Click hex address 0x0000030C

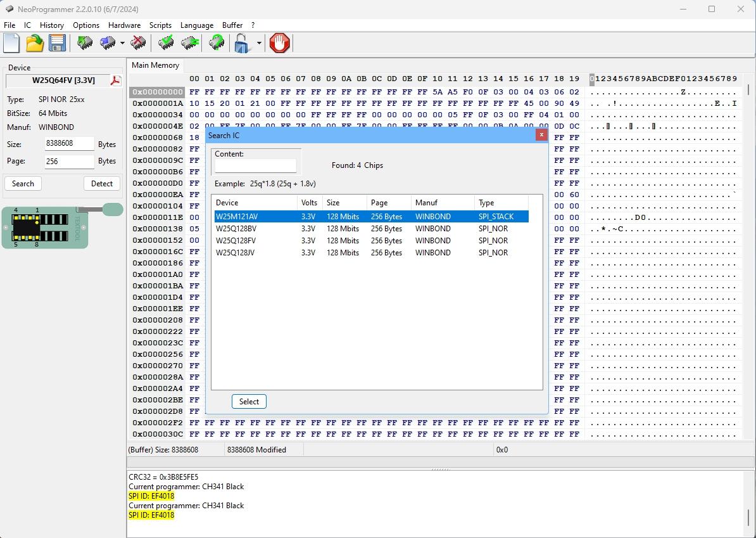click(158, 434)
